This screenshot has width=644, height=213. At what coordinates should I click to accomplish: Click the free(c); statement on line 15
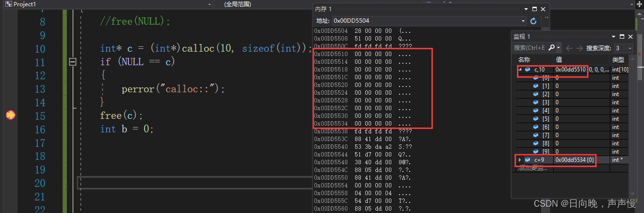(122, 116)
